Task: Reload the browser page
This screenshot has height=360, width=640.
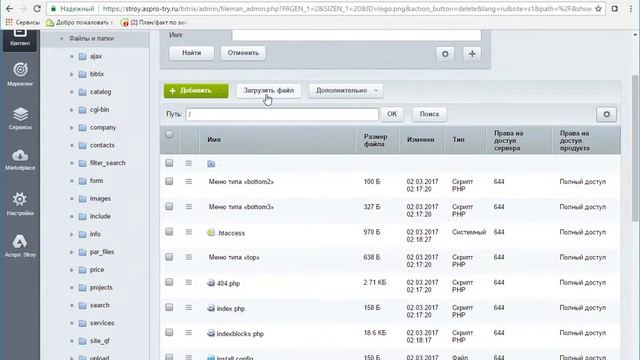Action: [37, 8]
